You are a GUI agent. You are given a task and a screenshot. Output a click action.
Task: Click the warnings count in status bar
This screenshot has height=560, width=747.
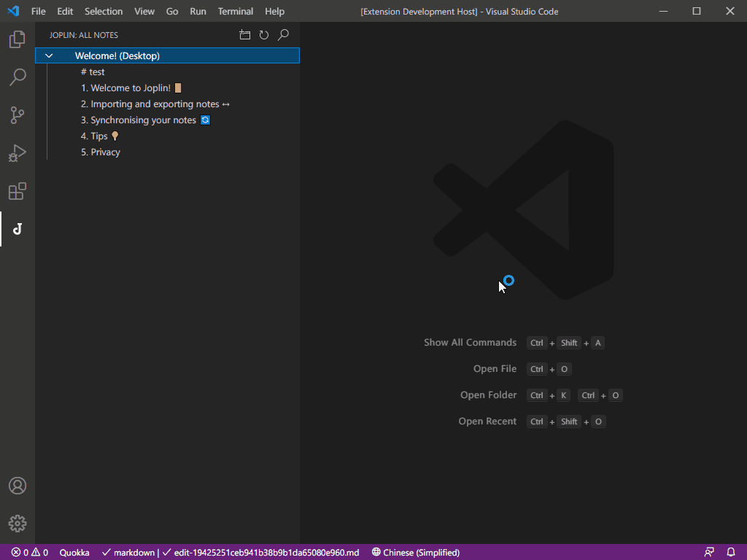coord(40,553)
